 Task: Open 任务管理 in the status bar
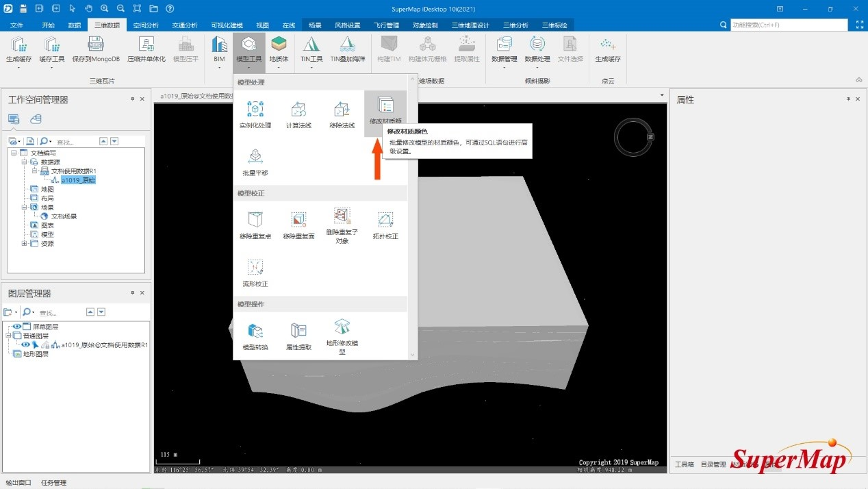tap(53, 483)
